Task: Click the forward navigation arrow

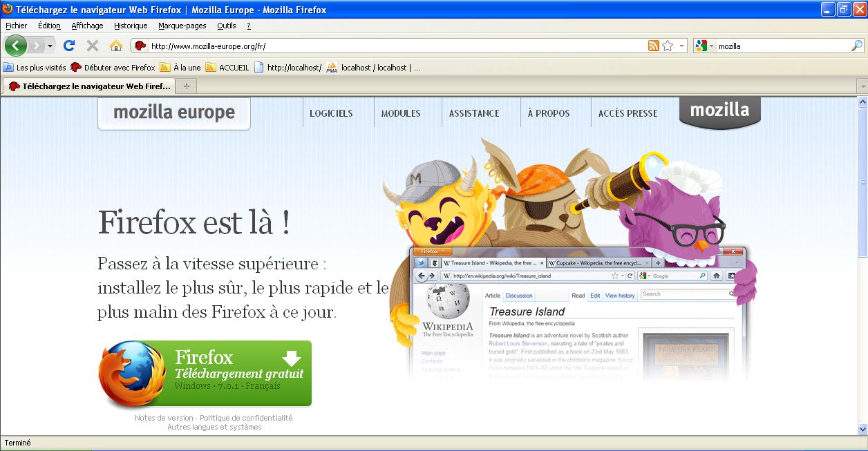Action: pyautogui.click(x=36, y=46)
